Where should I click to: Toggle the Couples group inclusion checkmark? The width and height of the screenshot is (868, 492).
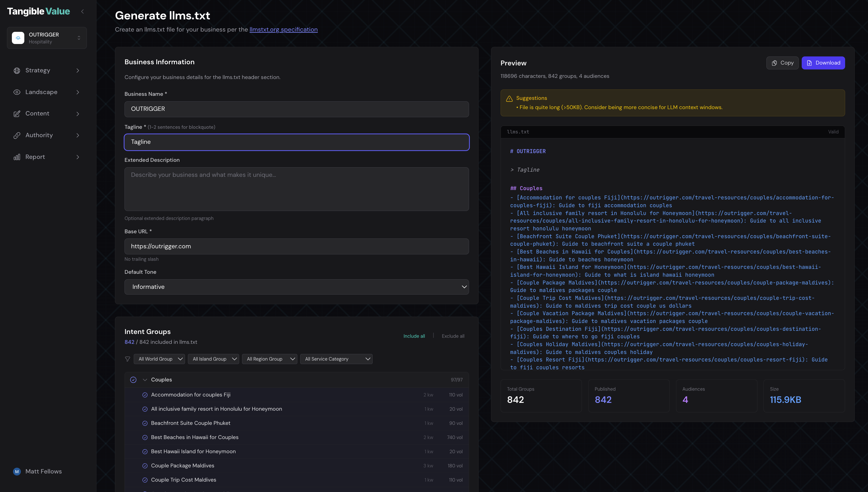[133, 379]
